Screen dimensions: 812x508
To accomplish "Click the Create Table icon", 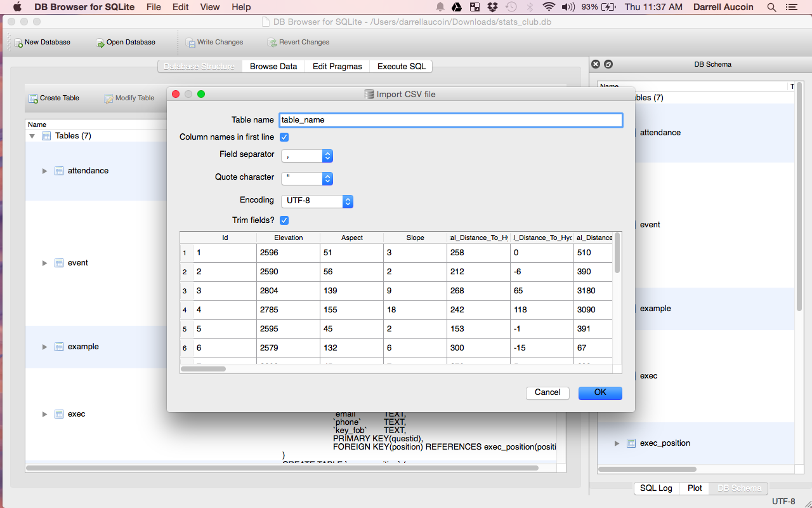I will click(33, 98).
